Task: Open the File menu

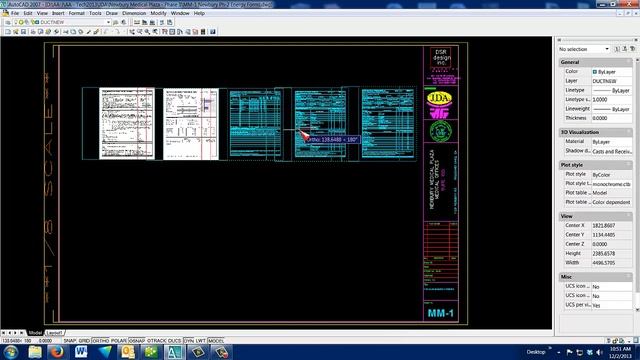Action: click(x=15, y=13)
